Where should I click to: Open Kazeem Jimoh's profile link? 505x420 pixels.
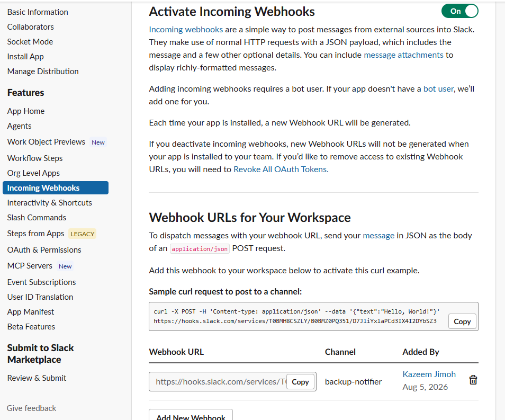[429, 374]
